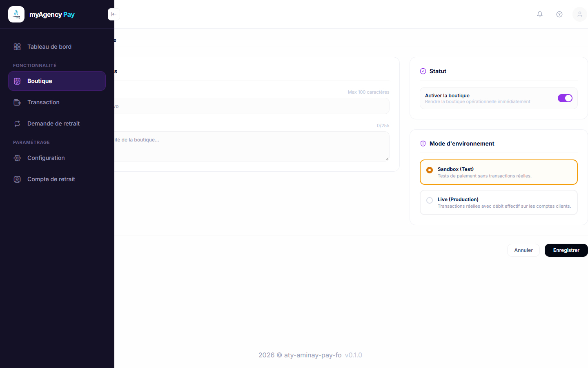The image size is (588, 368).
Task: Focus the boutique description textarea
Action: pyautogui.click(x=252, y=146)
